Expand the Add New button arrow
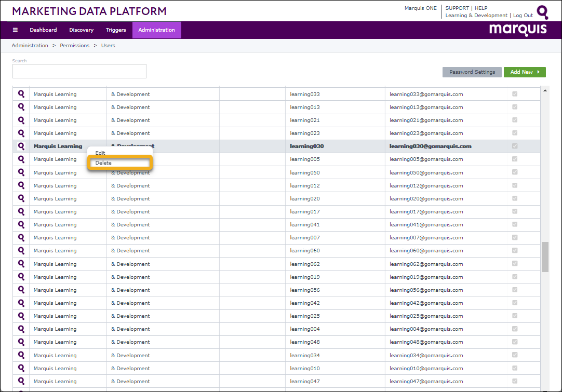The width and height of the screenshot is (562, 392). click(x=539, y=72)
